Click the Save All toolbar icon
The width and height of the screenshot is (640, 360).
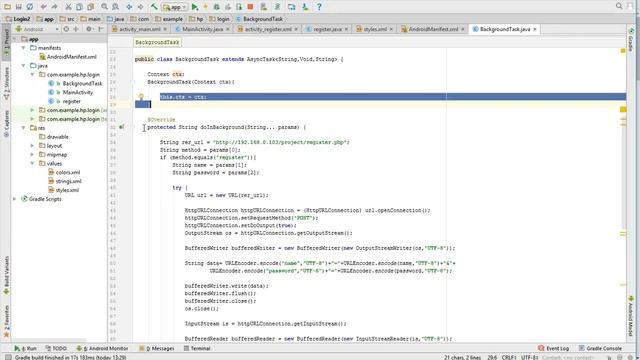[18, 7]
